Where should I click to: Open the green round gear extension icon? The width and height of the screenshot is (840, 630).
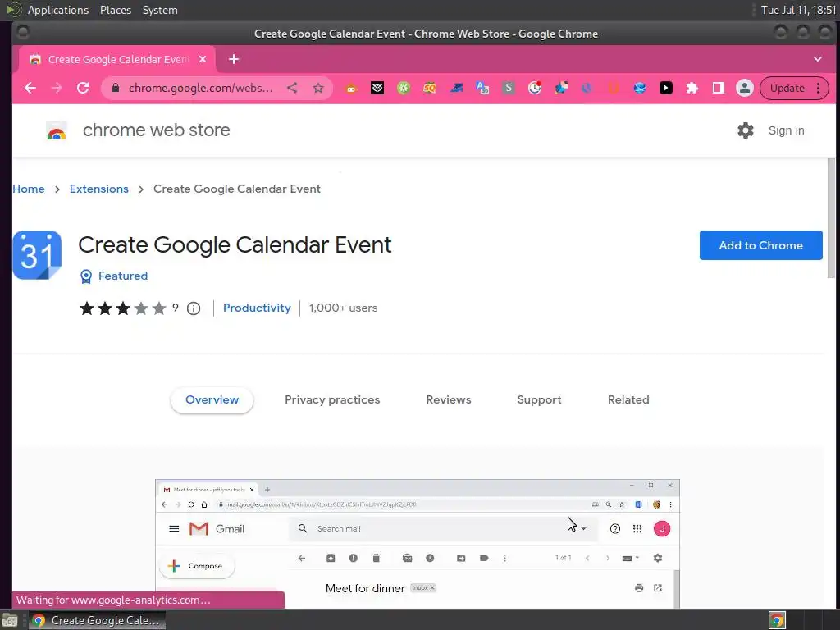[404, 88]
